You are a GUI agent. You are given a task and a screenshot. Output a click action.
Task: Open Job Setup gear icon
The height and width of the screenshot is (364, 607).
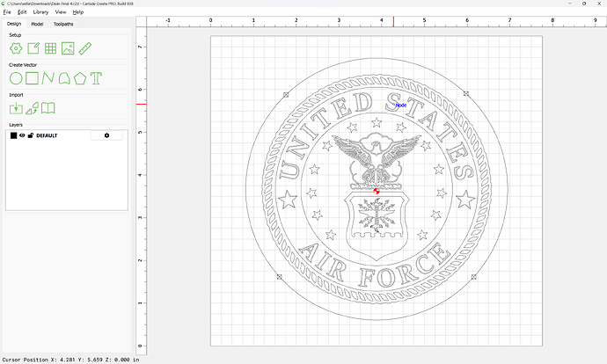click(x=16, y=48)
